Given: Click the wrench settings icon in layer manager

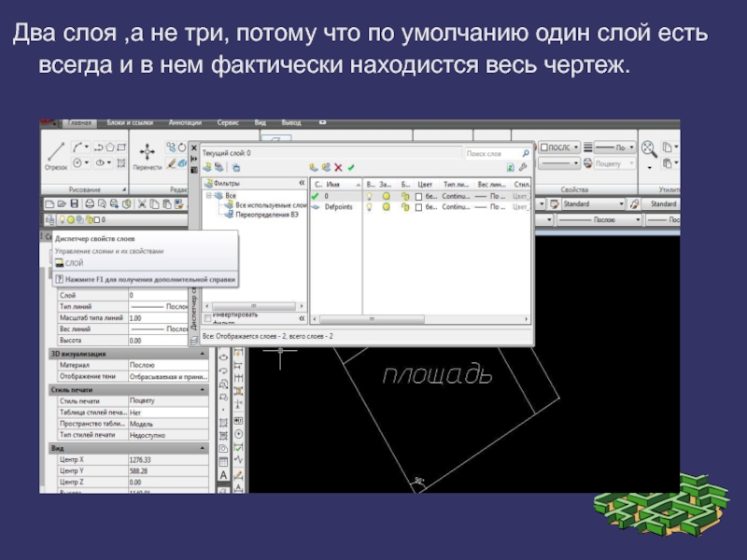Looking at the screenshot, I should (523, 167).
